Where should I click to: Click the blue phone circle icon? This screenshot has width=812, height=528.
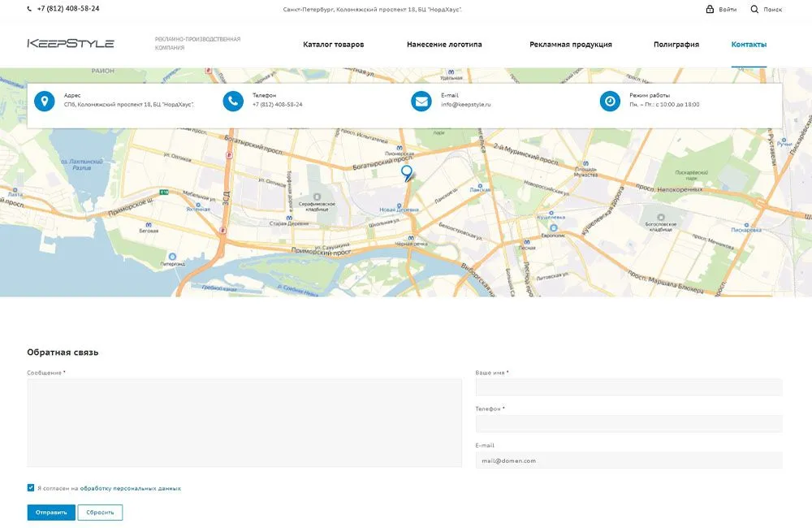[x=233, y=102]
